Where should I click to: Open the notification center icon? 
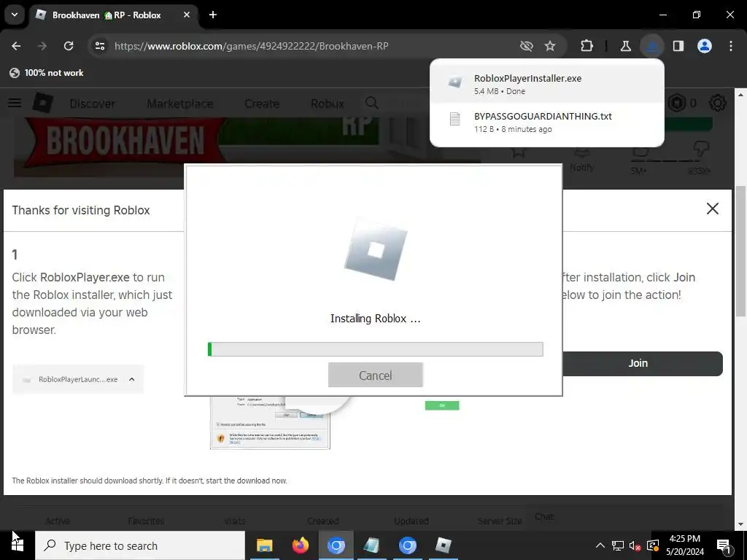tap(724, 545)
